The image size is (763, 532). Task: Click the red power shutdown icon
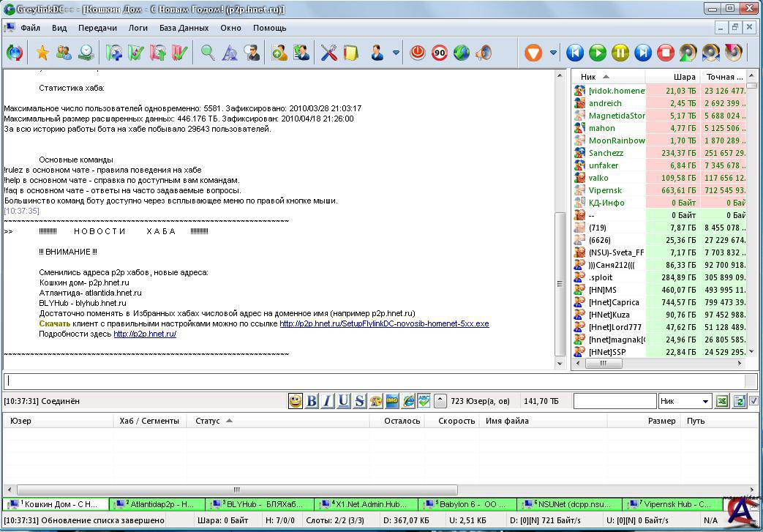[417, 53]
